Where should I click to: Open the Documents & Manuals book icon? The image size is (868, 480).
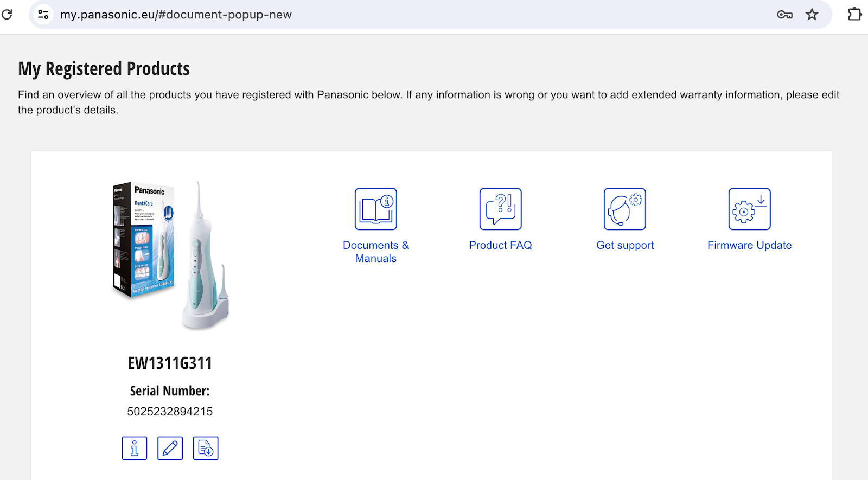(x=375, y=209)
